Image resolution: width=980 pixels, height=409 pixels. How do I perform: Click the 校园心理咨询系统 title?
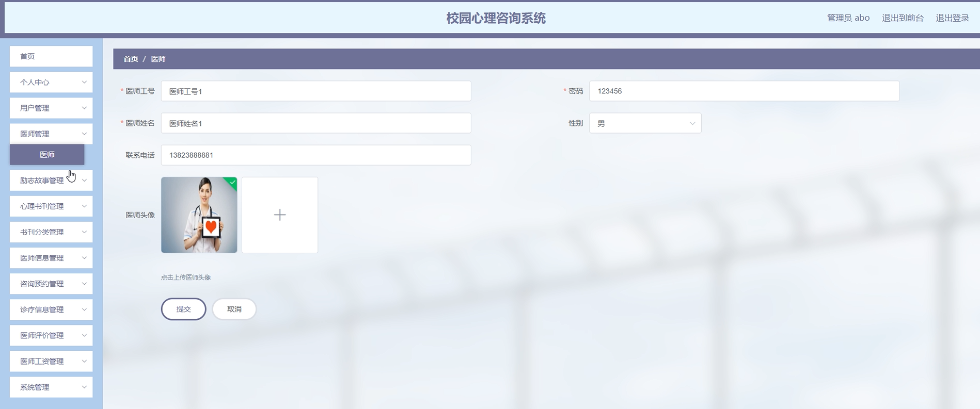click(496, 18)
